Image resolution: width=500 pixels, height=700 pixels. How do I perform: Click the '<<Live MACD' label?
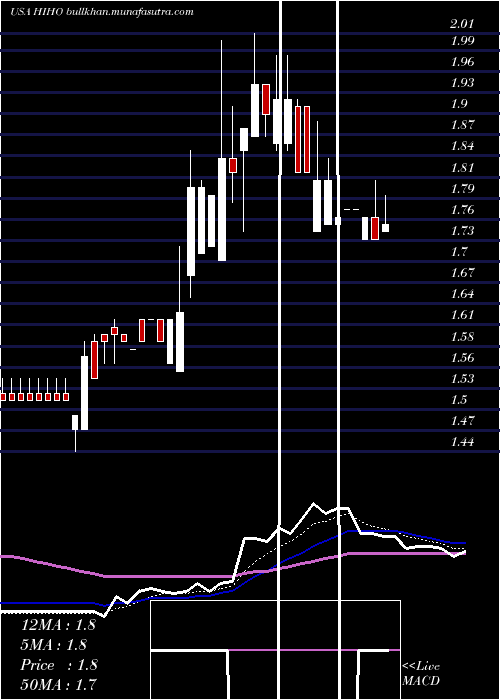421,674
